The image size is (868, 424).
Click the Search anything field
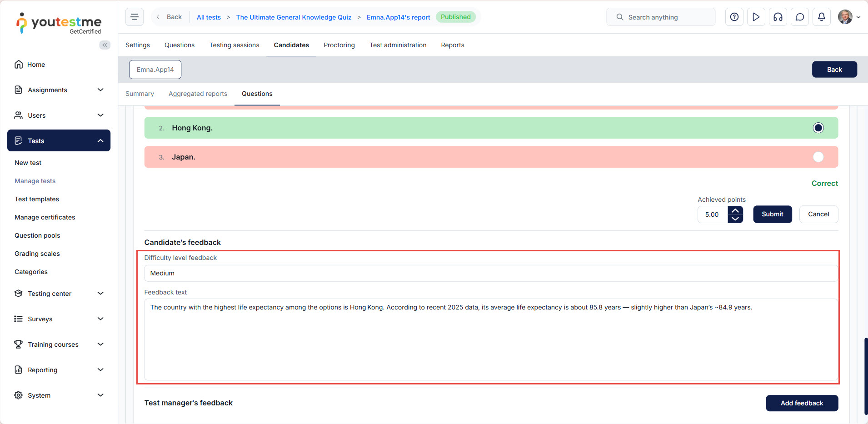(661, 17)
